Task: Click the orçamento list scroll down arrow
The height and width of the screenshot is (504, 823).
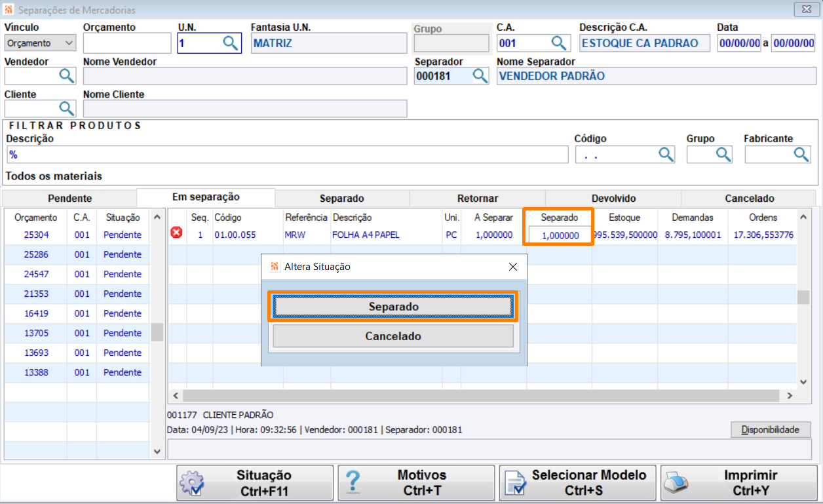Action: click(157, 452)
